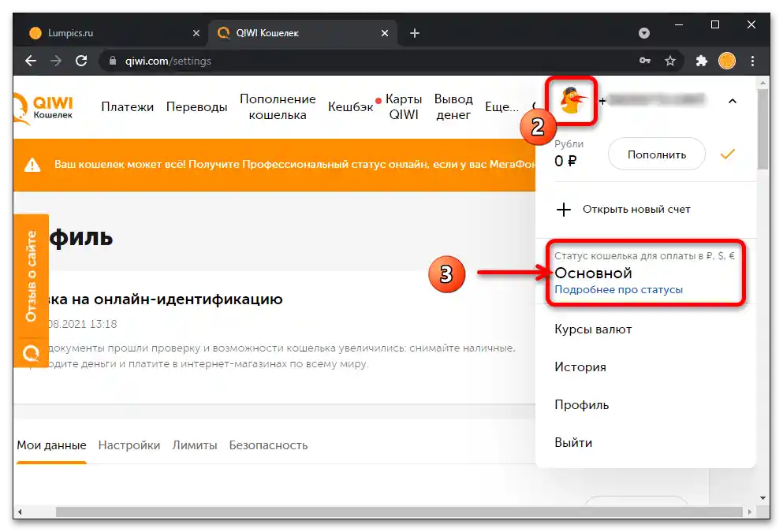Bookmark this page with the star icon

click(x=670, y=61)
